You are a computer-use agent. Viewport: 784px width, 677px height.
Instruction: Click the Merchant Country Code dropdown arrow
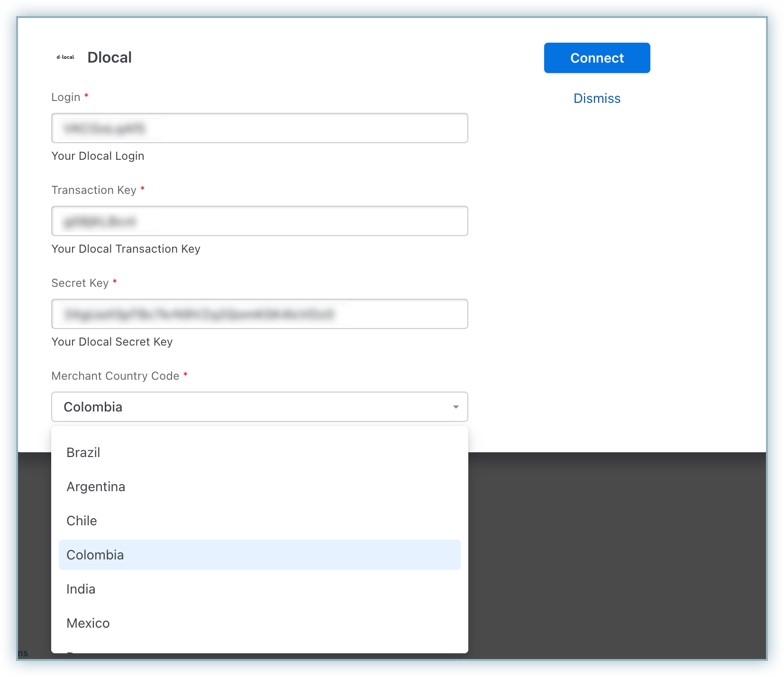click(456, 407)
